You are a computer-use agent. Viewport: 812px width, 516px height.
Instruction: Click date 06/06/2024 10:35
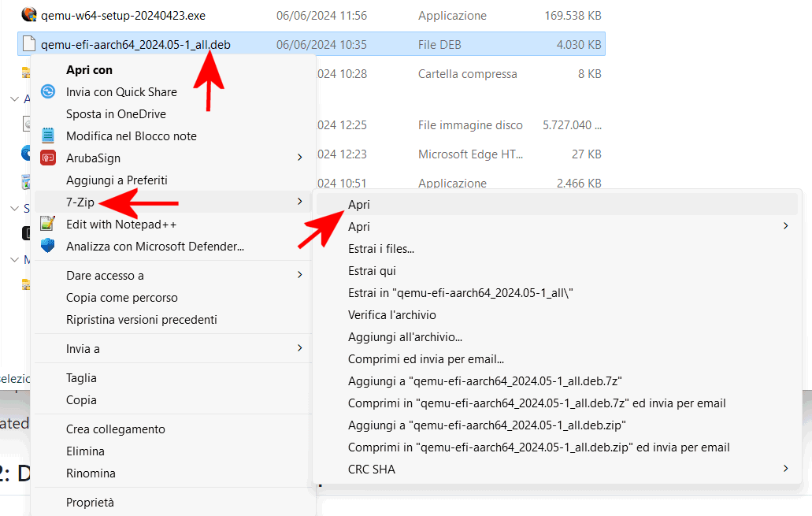pos(321,45)
